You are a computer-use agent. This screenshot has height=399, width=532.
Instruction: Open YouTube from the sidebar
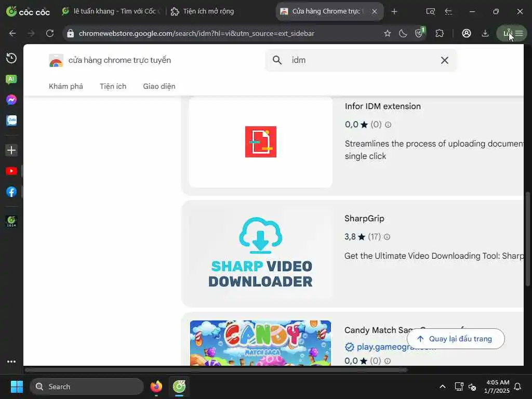tap(11, 171)
